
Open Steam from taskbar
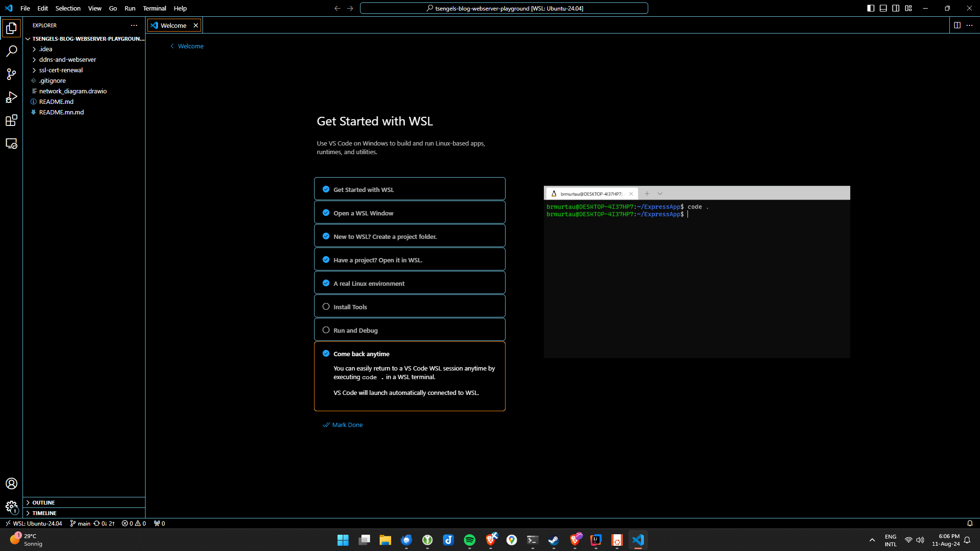(x=554, y=540)
